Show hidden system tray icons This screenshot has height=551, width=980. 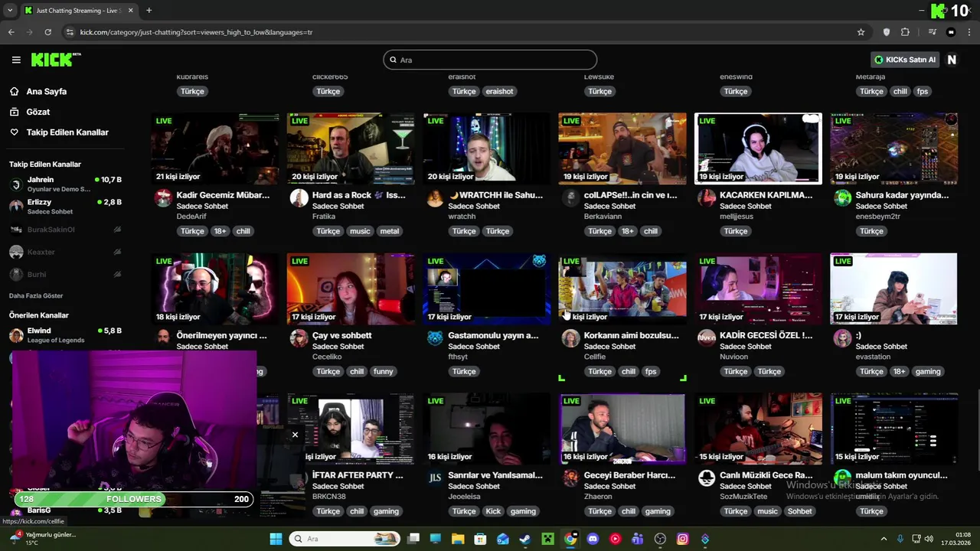tap(884, 539)
